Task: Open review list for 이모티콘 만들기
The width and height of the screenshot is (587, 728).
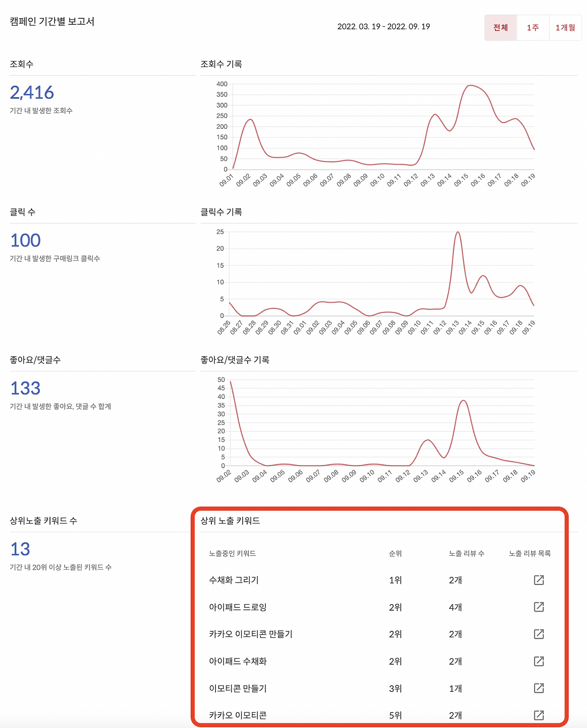Action: (x=539, y=688)
